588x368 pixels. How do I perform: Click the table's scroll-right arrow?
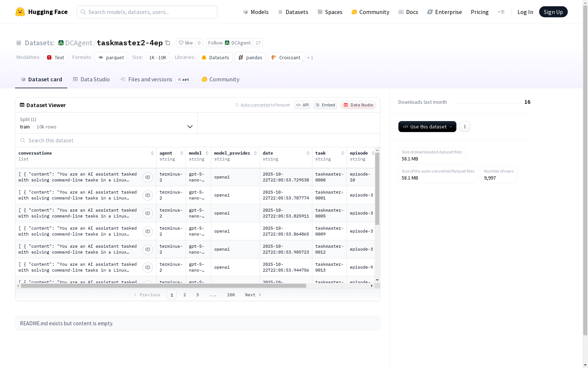372,286
